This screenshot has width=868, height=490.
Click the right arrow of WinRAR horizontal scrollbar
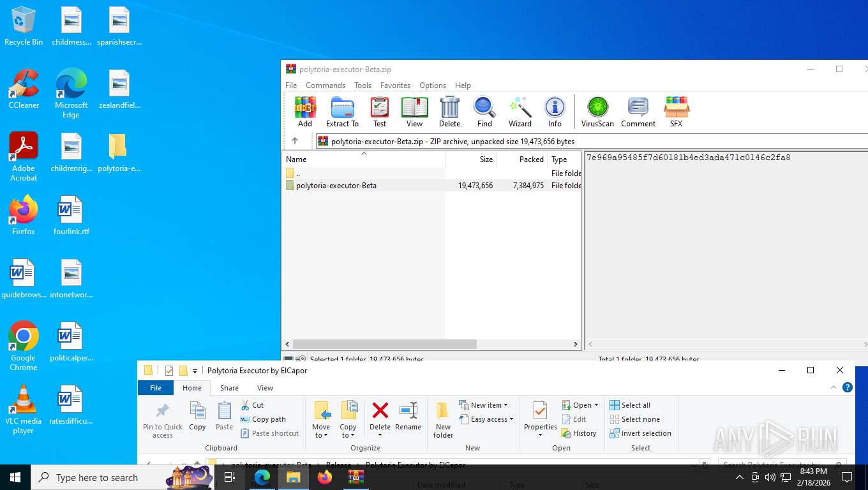point(575,344)
